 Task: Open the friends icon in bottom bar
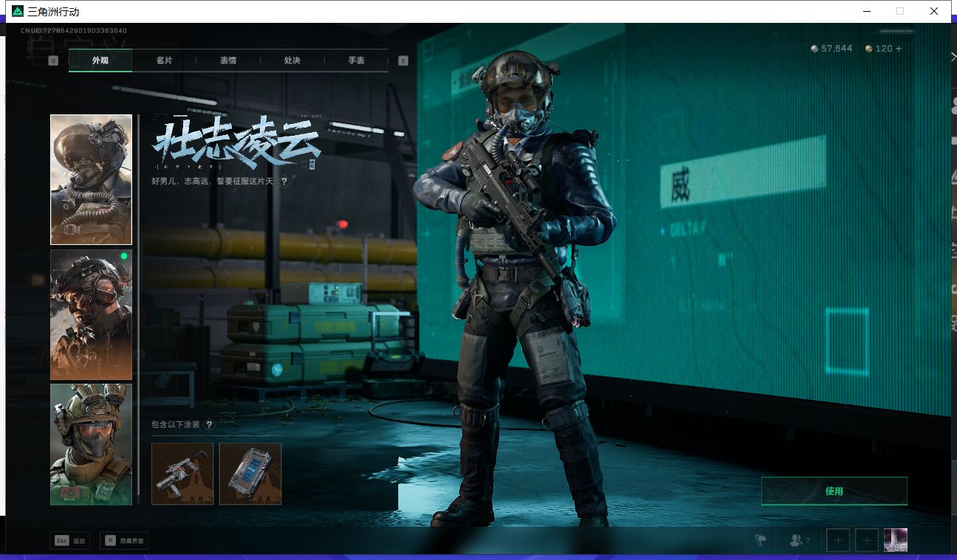click(x=799, y=541)
